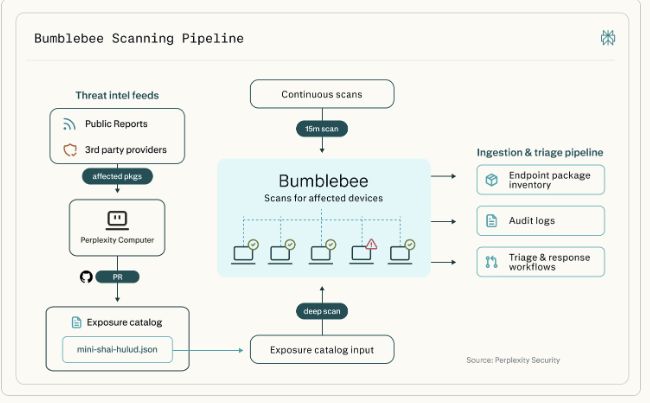Click the Perplexity Computer label

click(x=117, y=240)
